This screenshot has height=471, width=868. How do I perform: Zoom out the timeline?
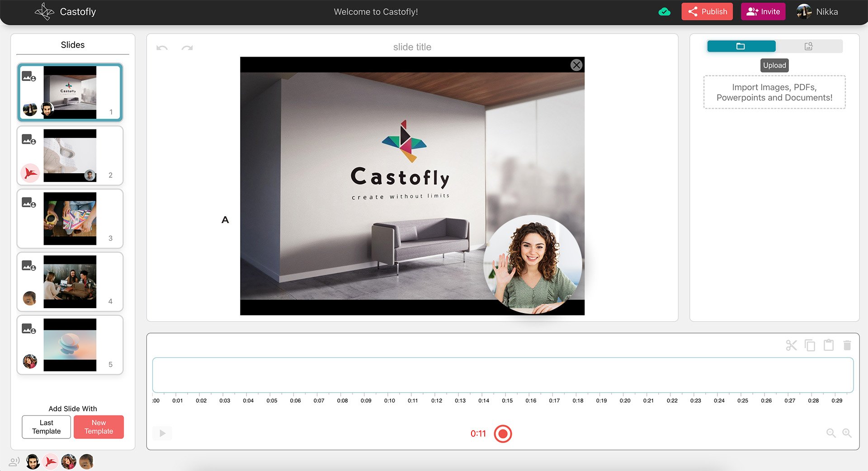click(831, 433)
